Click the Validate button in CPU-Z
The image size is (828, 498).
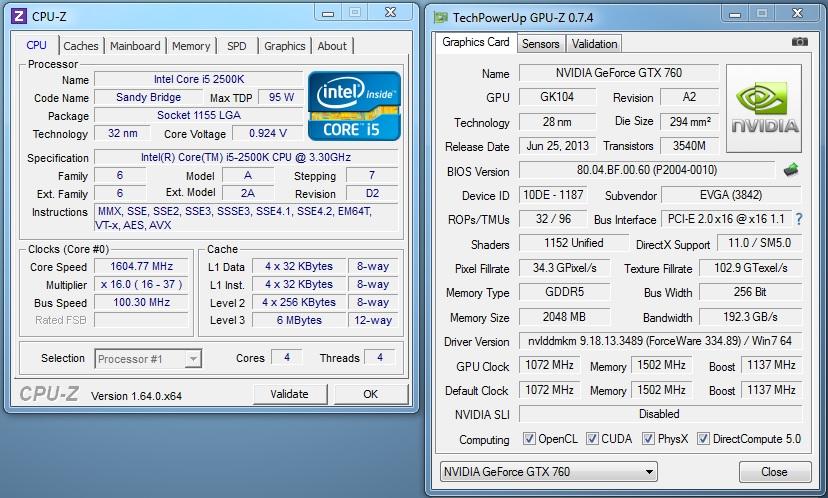click(x=289, y=394)
